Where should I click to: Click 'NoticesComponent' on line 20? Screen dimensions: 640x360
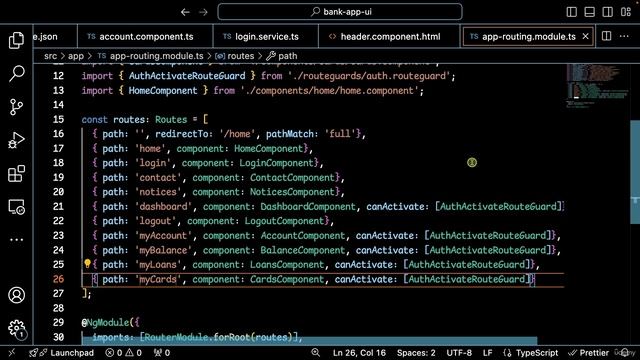[292, 192]
